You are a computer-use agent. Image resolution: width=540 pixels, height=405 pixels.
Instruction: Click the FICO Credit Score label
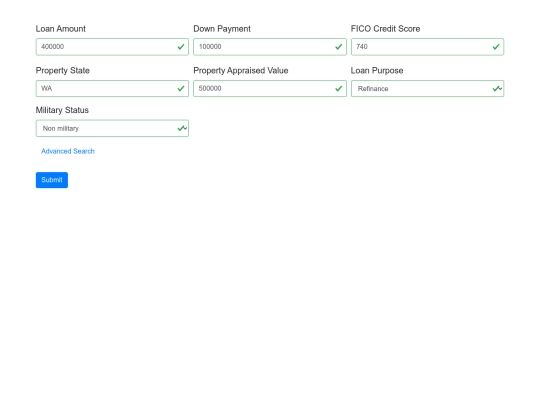point(385,29)
